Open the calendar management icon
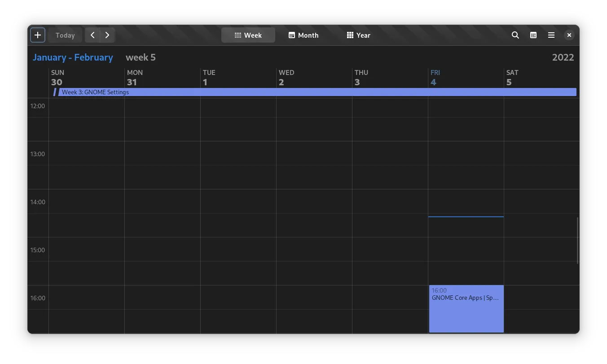The height and width of the screenshot is (364, 607). pos(533,35)
